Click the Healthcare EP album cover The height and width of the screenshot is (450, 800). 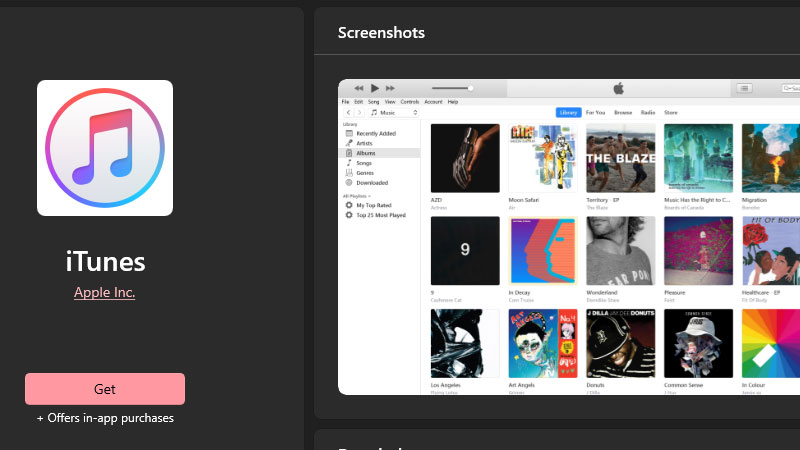tap(771, 251)
